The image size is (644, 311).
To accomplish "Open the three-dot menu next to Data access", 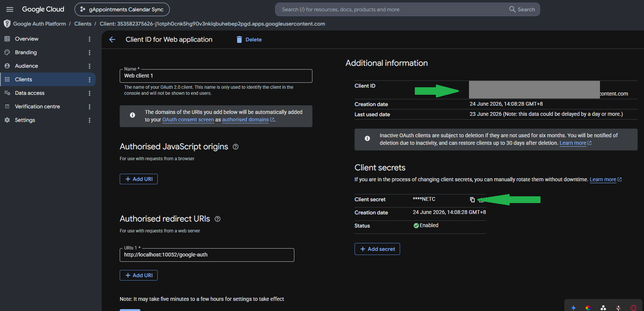I will 90,93.
